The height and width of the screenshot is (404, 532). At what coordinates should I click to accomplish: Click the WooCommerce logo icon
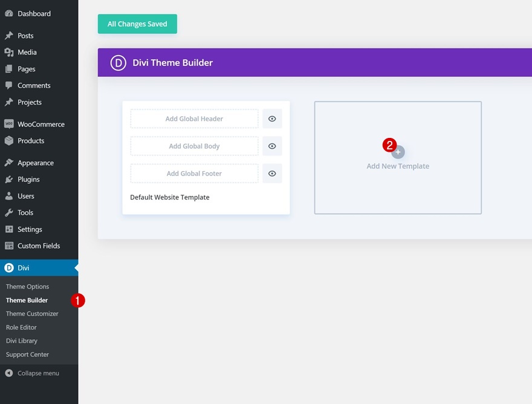(9, 124)
